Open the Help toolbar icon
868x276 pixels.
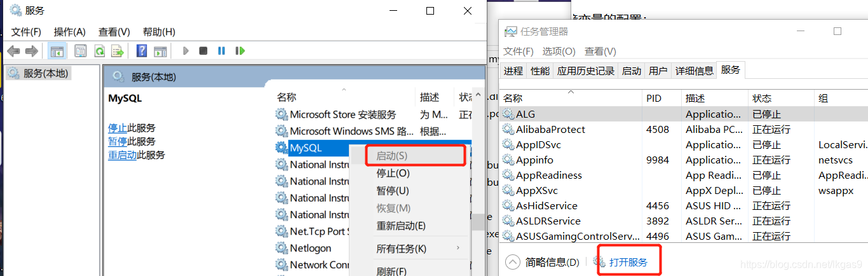[x=142, y=51]
